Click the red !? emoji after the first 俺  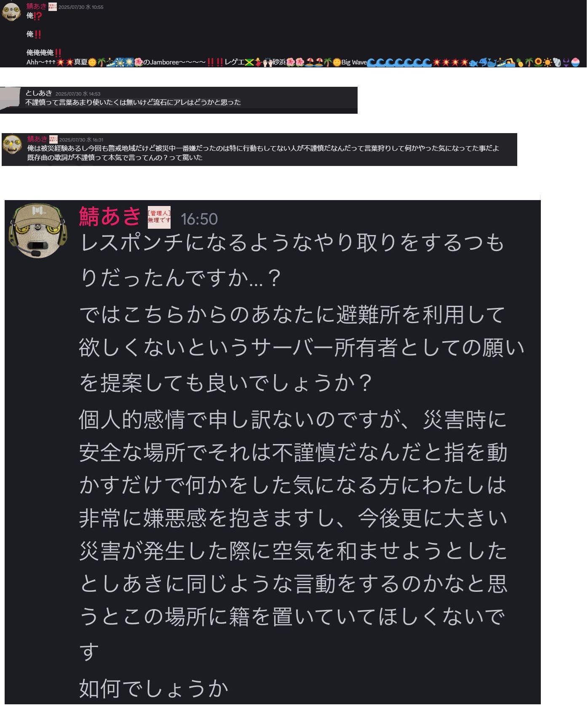pos(38,16)
